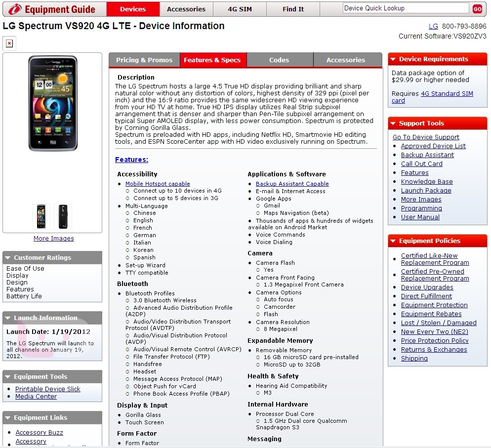
Task: Collapse the Launch Information panel
Action: [x=8, y=318]
